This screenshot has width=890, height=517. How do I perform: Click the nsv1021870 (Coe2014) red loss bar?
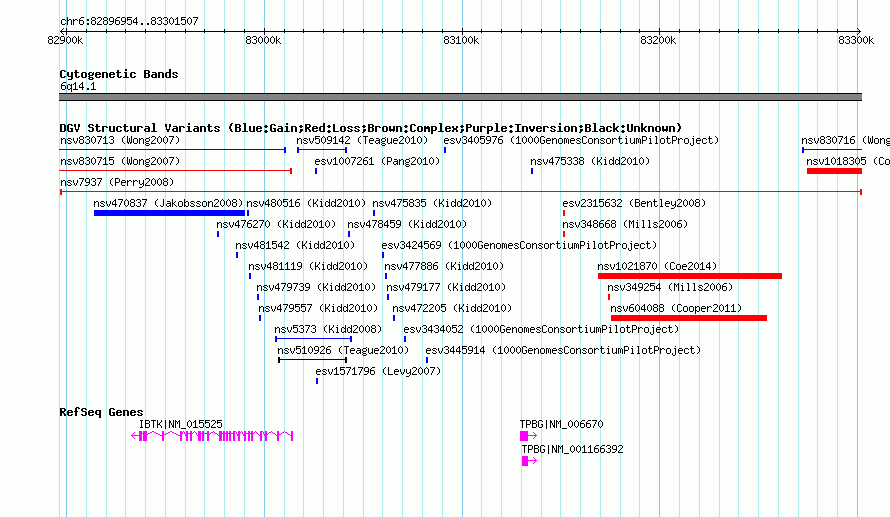[690, 276]
